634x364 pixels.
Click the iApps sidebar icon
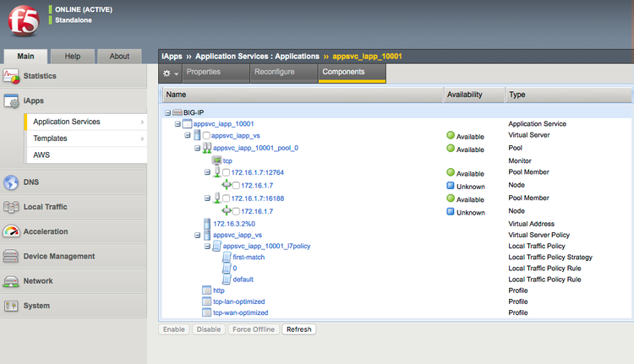[11, 101]
